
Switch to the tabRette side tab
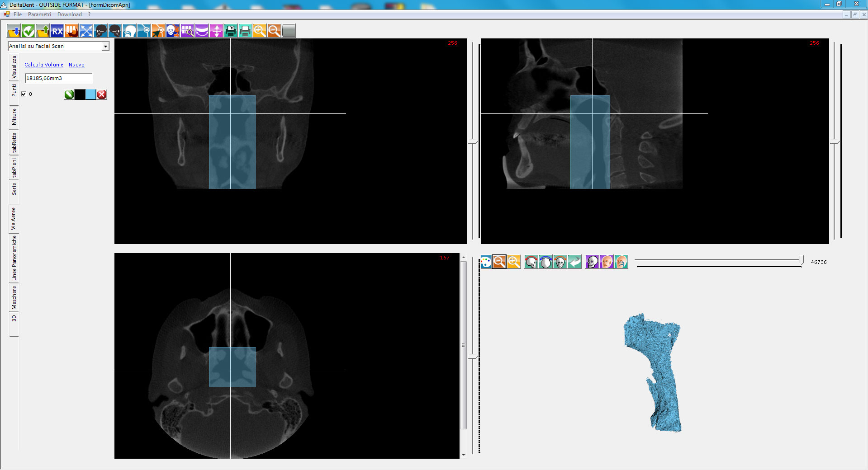[x=14, y=142]
